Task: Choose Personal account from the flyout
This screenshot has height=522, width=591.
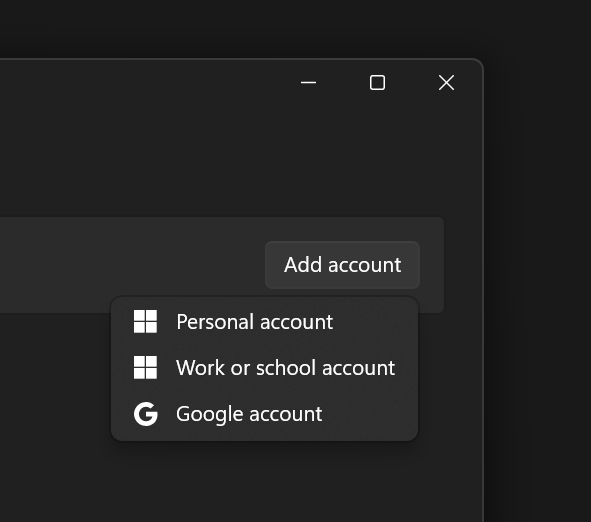Action: (x=264, y=322)
